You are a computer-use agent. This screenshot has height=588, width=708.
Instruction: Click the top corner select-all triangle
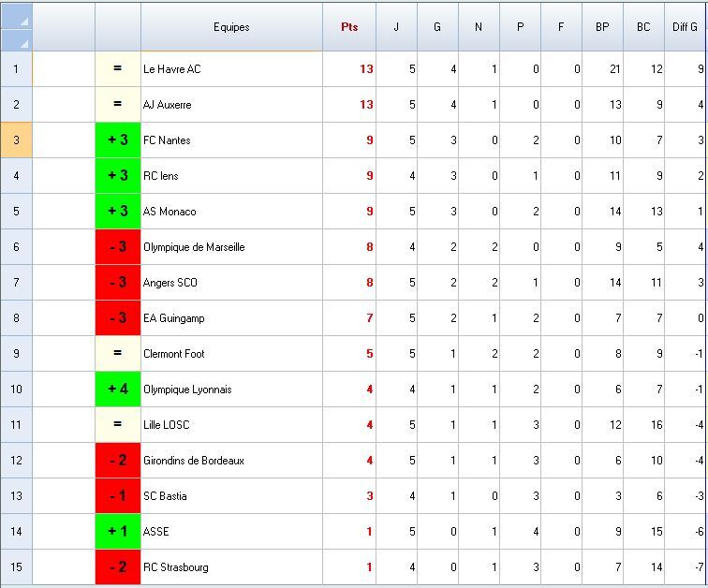(16, 16)
